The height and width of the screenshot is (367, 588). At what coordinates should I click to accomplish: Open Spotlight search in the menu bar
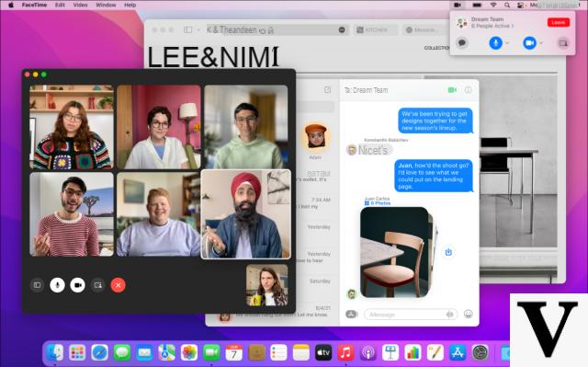tap(507, 5)
